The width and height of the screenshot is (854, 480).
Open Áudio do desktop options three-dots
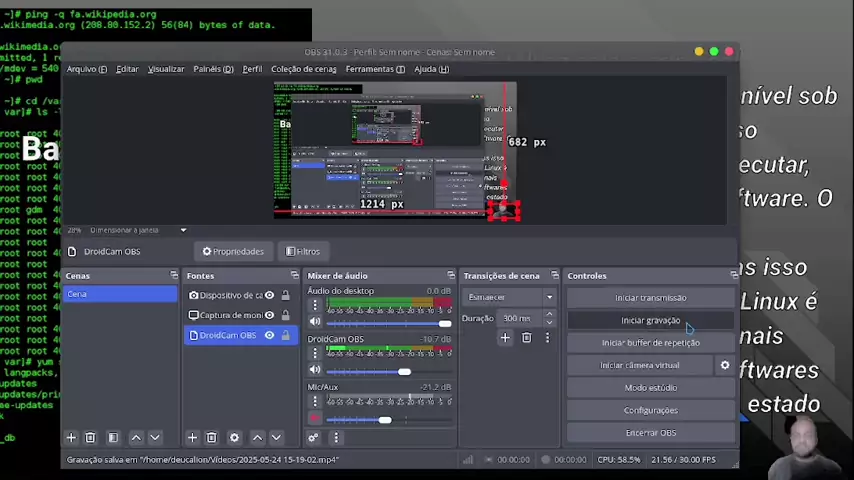click(x=315, y=305)
